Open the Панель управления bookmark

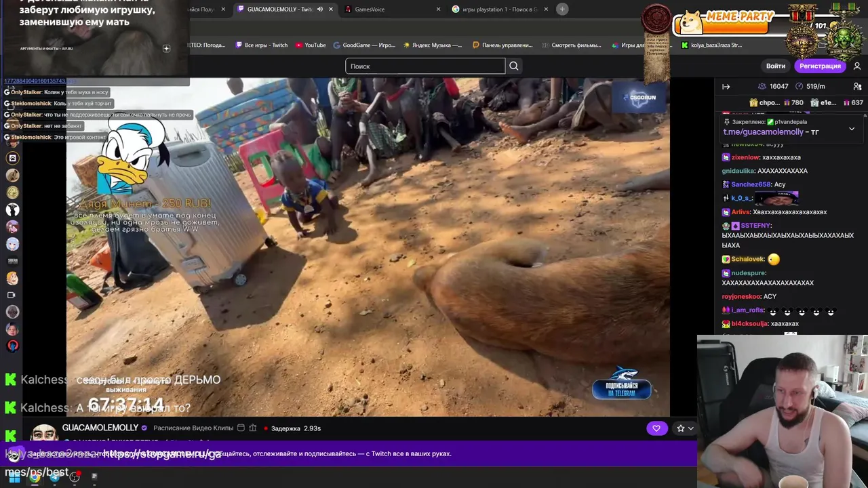click(x=502, y=45)
